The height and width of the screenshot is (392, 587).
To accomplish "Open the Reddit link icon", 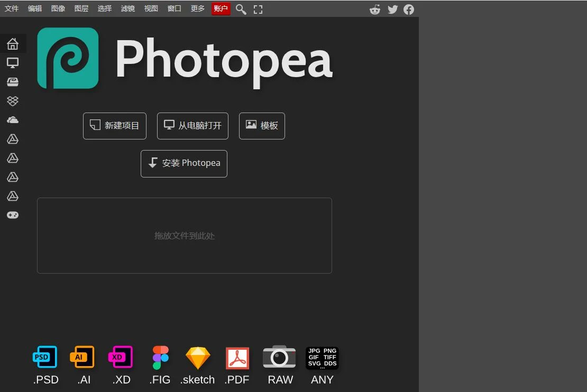I will 375,10.
